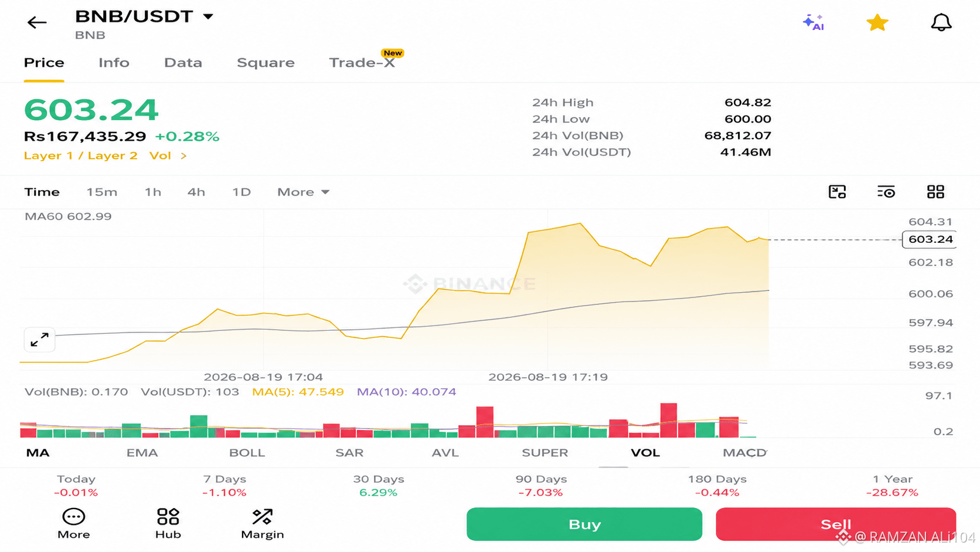This screenshot has height=552, width=980.
Task: Click the 180 Days -0.44% performance value
Action: pyautogui.click(x=717, y=493)
